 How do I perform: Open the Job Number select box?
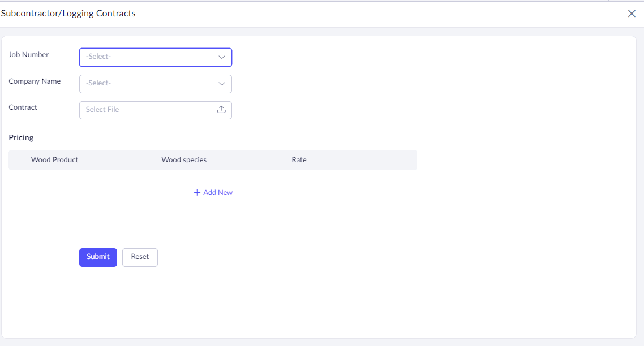(x=147, y=57)
